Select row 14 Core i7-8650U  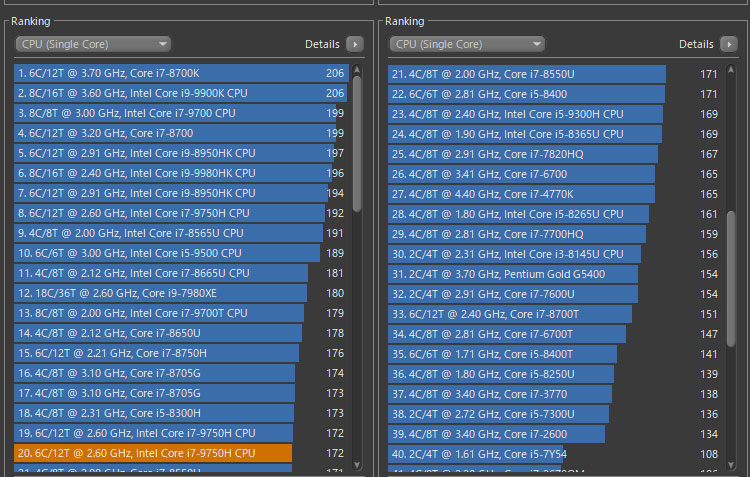[x=181, y=333]
